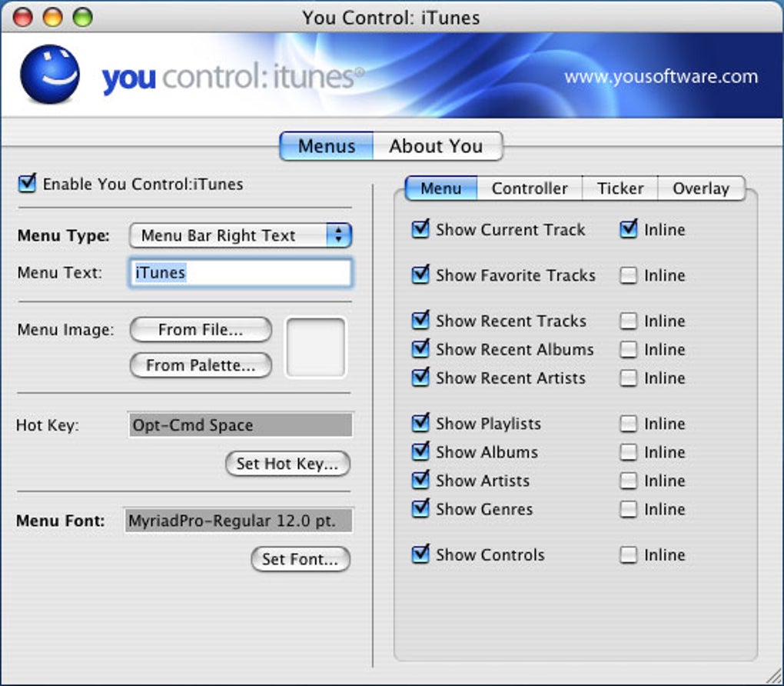Enable Inline for Show Playlists
Viewport: 784px width, 686px height.
pos(629,424)
